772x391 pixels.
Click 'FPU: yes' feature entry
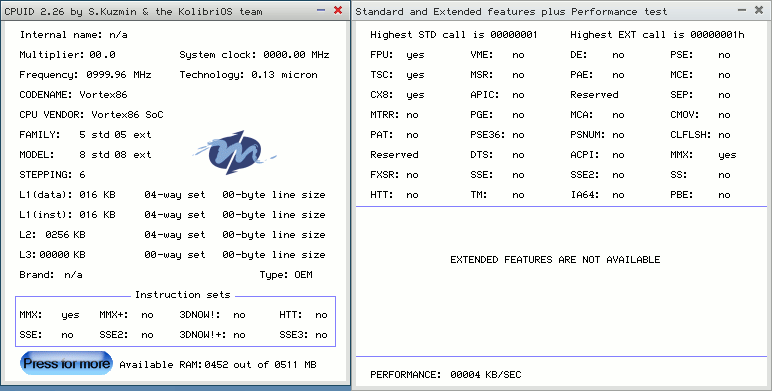(x=397, y=55)
